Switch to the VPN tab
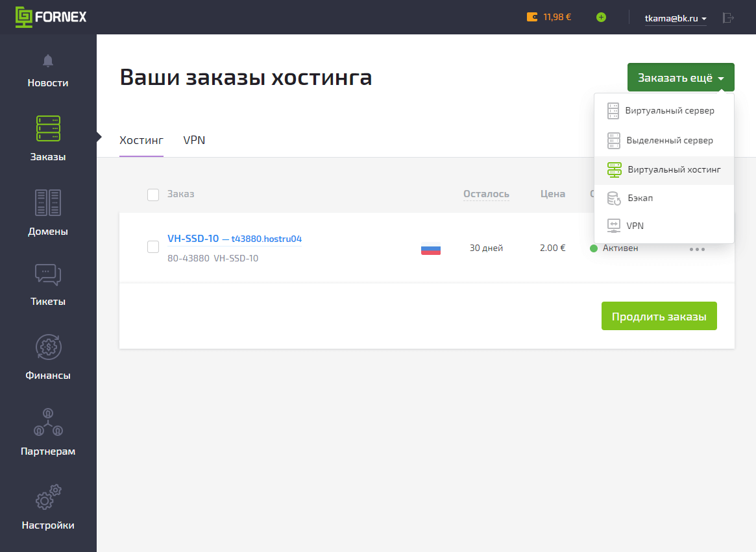Viewport: 756px width, 552px height. tap(194, 140)
